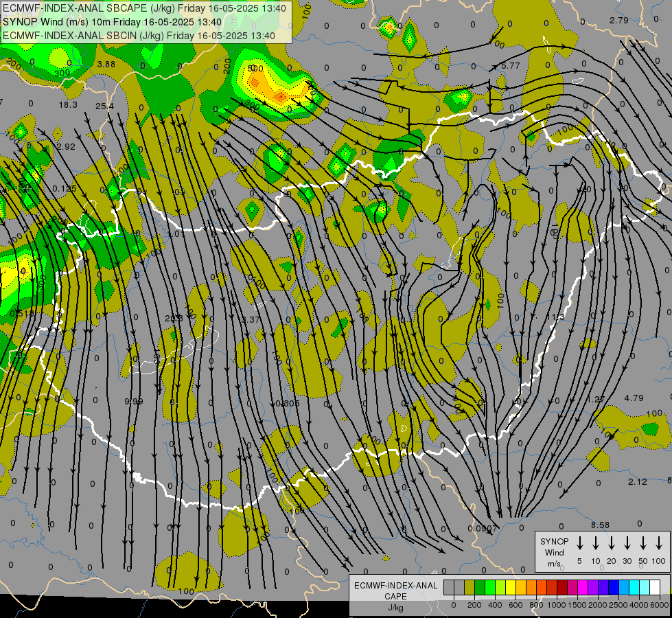Click the map value '1.27'
The width and height of the screenshot is (672, 618).
(596, 400)
